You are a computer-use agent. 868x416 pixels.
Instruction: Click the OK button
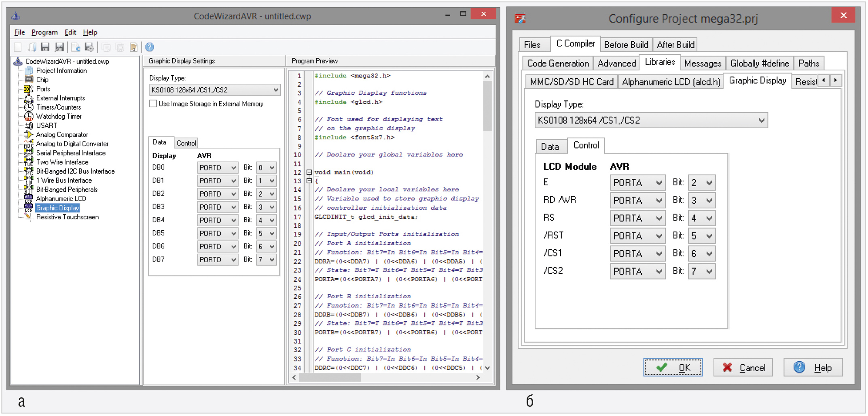[x=673, y=367]
